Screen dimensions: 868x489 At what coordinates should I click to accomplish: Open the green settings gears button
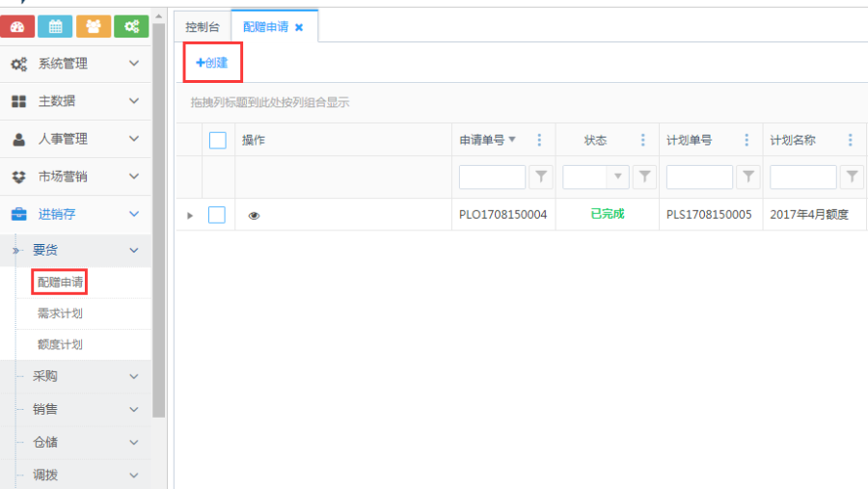point(131,27)
